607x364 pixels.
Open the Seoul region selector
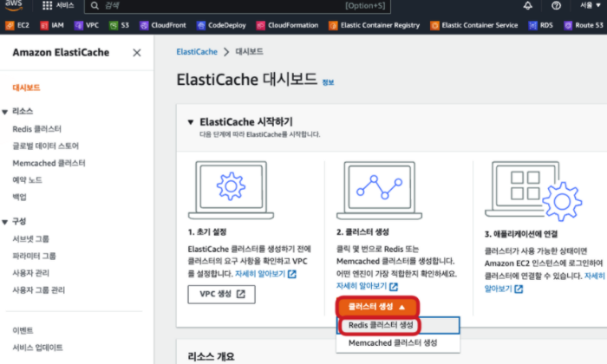(x=590, y=5)
